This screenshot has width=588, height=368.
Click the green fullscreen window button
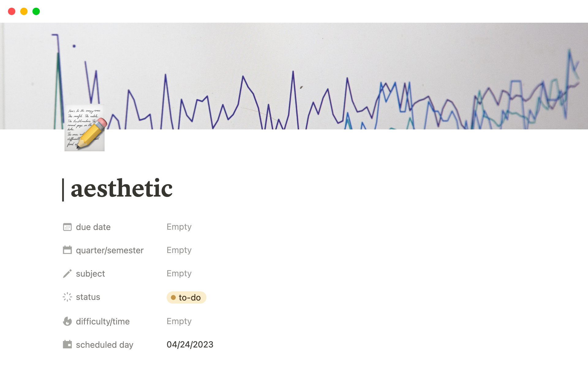[36, 11]
